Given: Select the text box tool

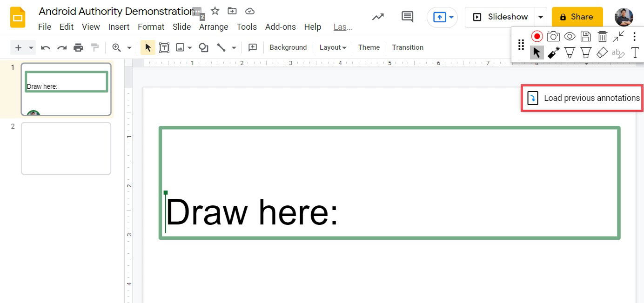Looking at the screenshot, I should [x=164, y=47].
